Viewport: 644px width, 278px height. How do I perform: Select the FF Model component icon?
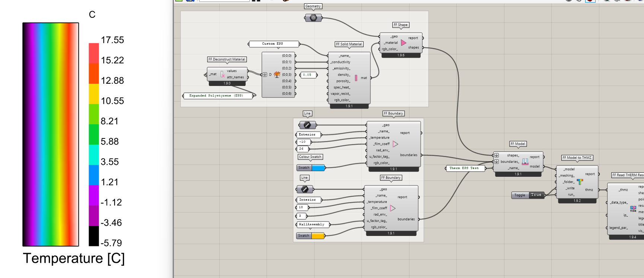pos(525,161)
